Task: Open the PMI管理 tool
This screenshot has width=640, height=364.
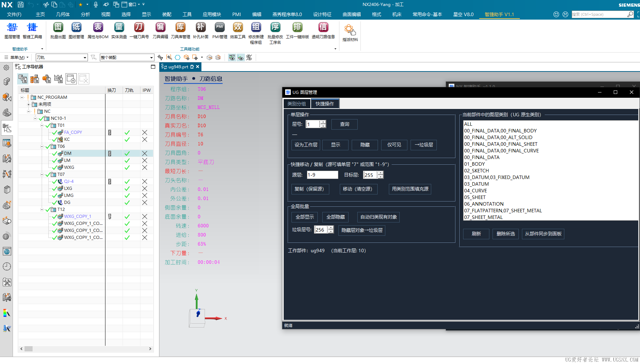Action: point(220,30)
